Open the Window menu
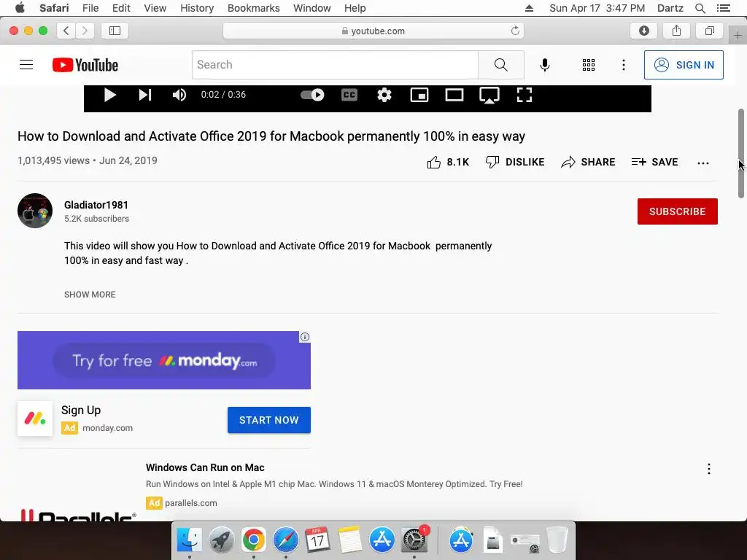 311,8
